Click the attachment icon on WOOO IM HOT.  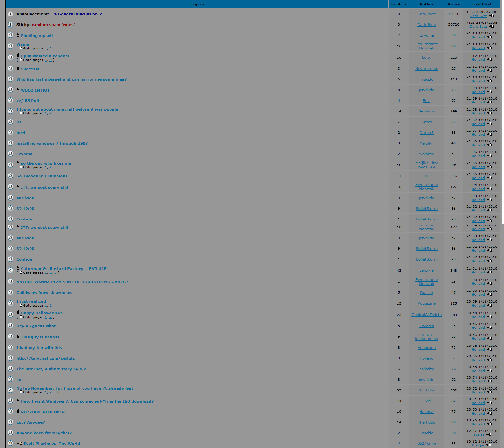(x=18, y=90)
